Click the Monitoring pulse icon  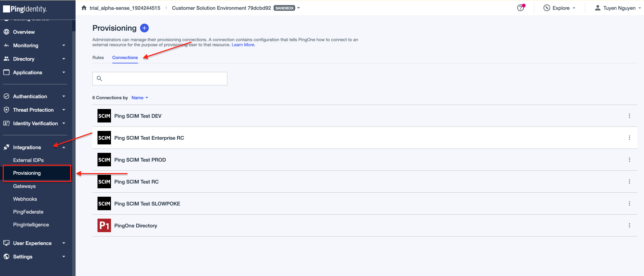[6, 45]
